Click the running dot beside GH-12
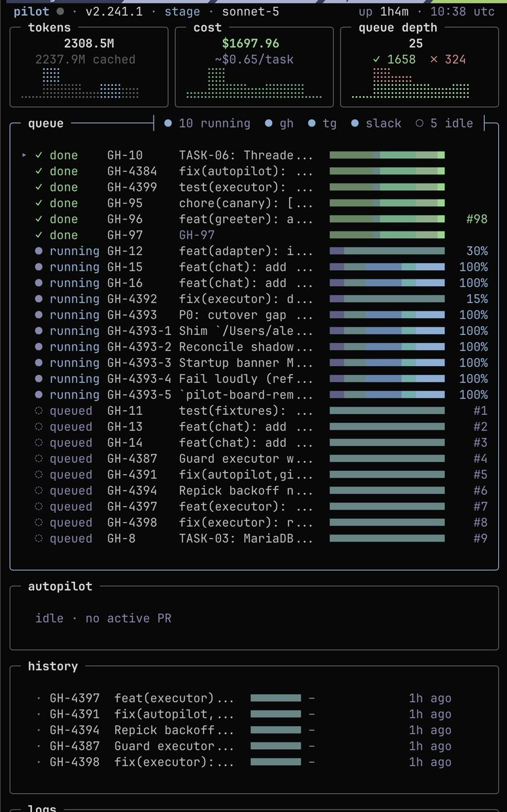The height and width of the screenshot is (812, 507). coord(39,251)
